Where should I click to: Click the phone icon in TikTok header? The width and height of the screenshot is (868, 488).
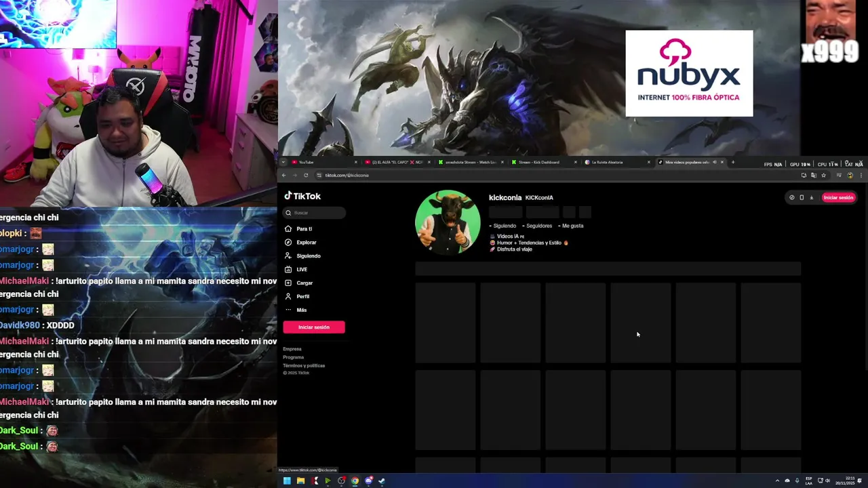[802, 197]
